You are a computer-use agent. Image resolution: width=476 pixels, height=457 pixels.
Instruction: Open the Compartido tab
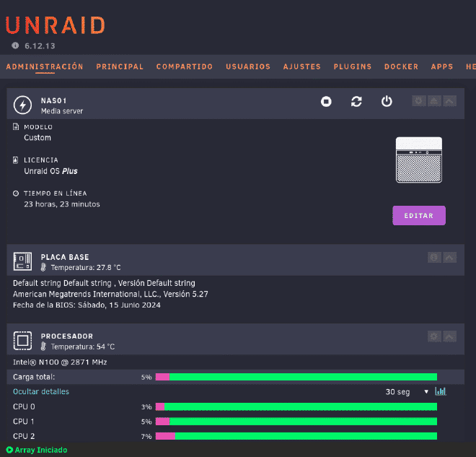(184, 66)
